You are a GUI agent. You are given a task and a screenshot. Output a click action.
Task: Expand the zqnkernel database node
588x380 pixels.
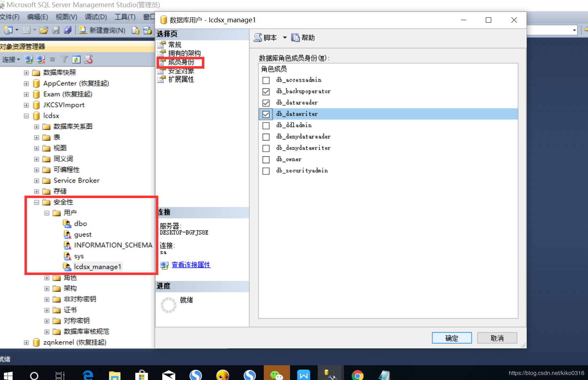(x=26, y=342)
